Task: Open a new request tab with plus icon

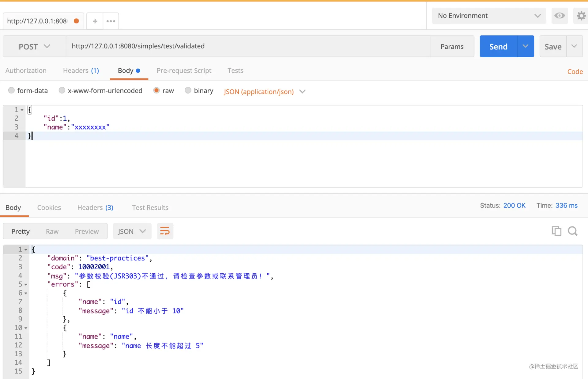Action: click(95, 21)
